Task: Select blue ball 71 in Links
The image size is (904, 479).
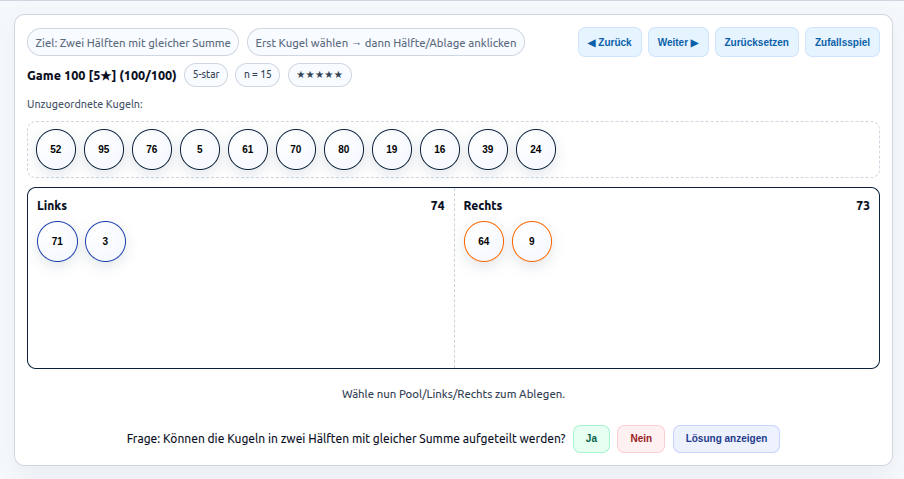Action: pos(57,241)
